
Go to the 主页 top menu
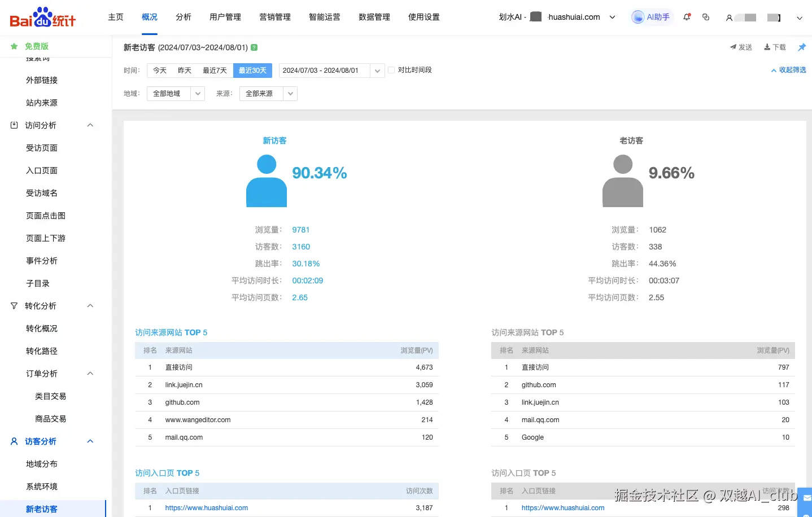click(116, 17)
